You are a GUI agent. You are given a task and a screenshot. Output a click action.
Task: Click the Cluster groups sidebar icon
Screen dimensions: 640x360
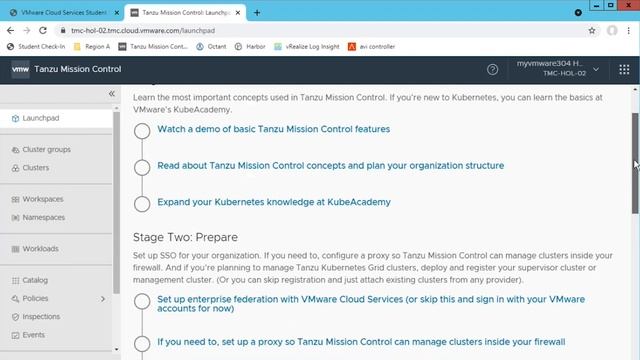[x=16, y=150]
